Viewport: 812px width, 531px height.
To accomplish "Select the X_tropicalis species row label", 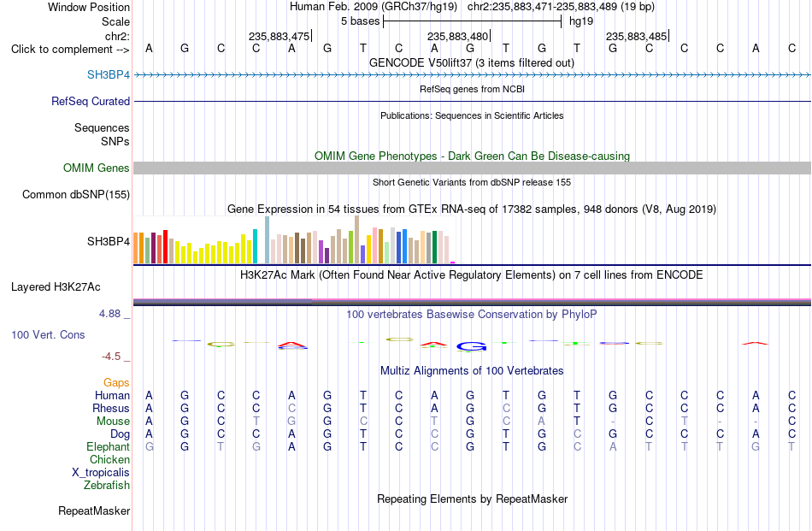I will [x=101, y=473].
